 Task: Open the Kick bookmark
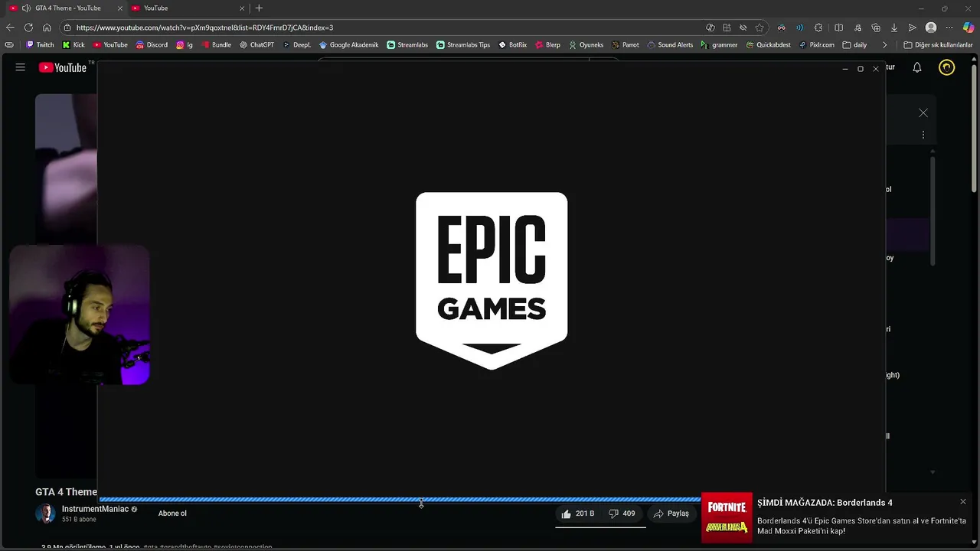73,44
